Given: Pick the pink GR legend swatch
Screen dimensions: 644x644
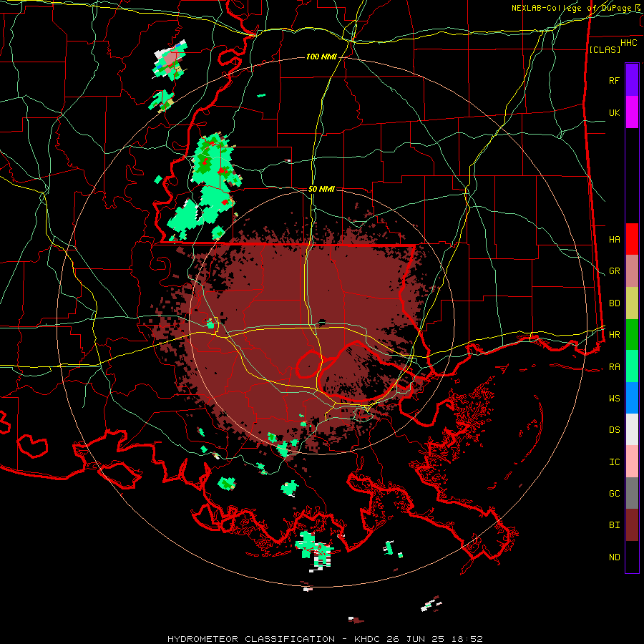Looking at the screenshot, I should pos(632,271).
